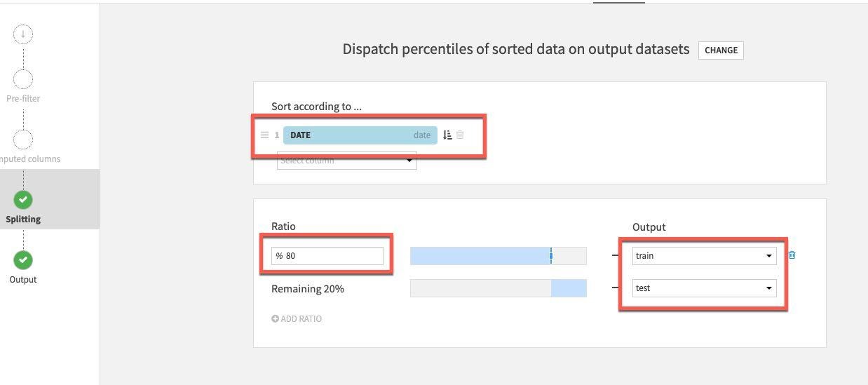Image resolution: width=868 pixels, height=385 pixels.
Task: Click the green Output checkmark icon
Action: pos(23,260)
